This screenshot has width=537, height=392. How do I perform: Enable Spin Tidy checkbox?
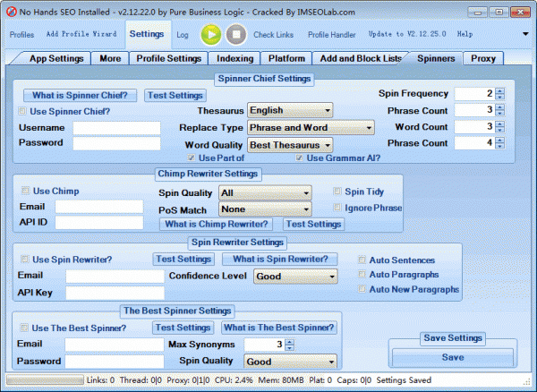[x=337, y=191]
